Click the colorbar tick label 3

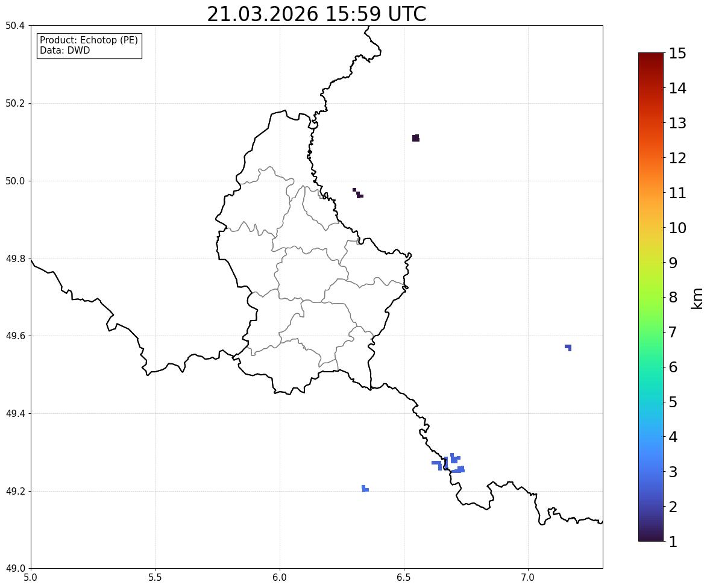coord(673,472)
